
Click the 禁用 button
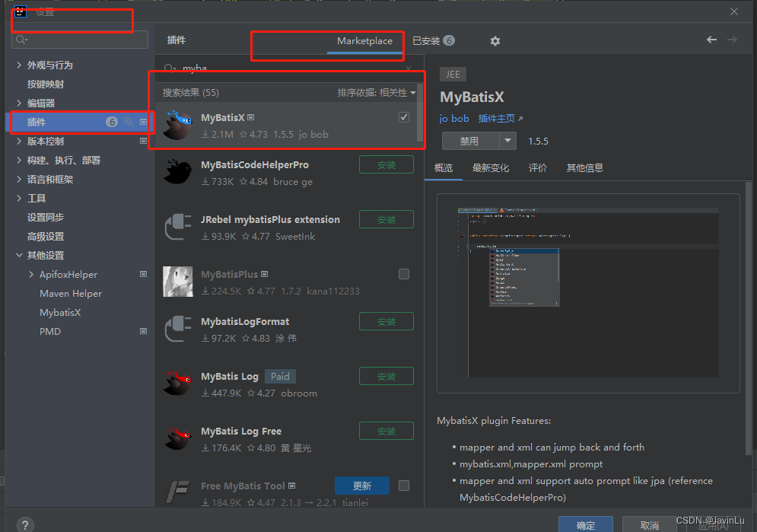click(x=471, y=141)
